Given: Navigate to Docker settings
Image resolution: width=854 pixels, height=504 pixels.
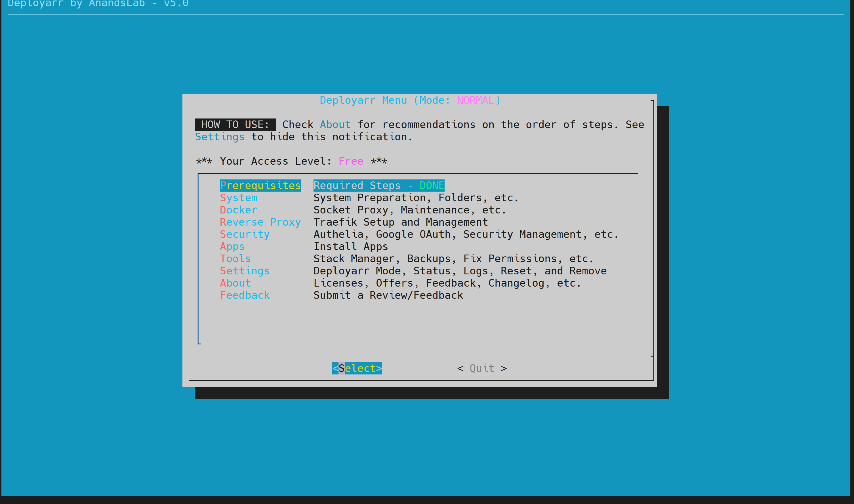Looking at the screenshot, I should [x=238, y=209].
